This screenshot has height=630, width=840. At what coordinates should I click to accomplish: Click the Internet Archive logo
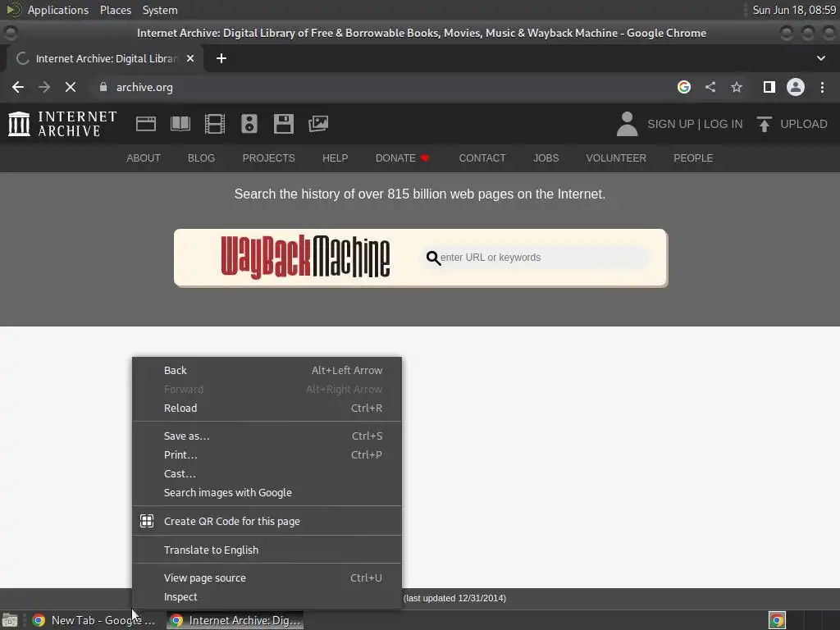pyautogui.click(x=62, y=124)
